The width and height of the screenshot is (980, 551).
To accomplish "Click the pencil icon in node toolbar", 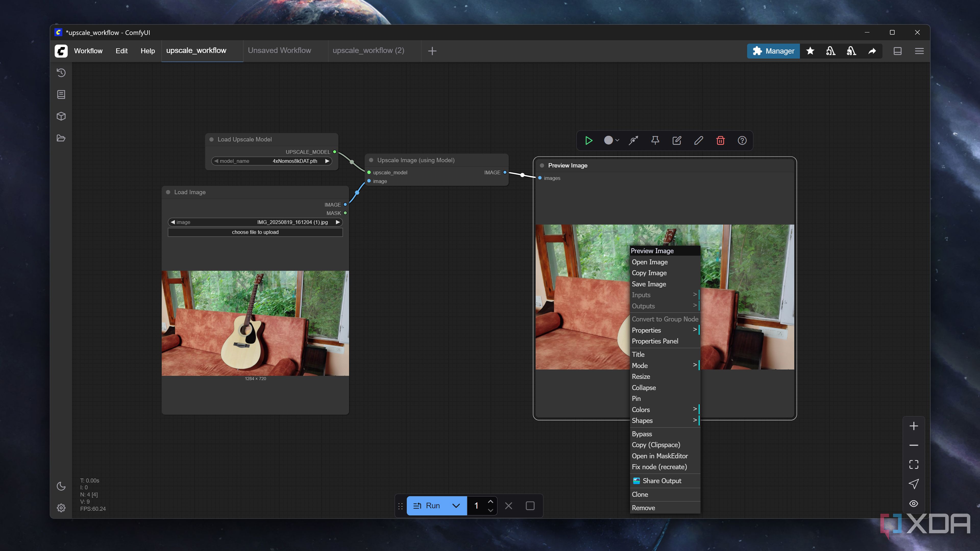I will 699,141.
